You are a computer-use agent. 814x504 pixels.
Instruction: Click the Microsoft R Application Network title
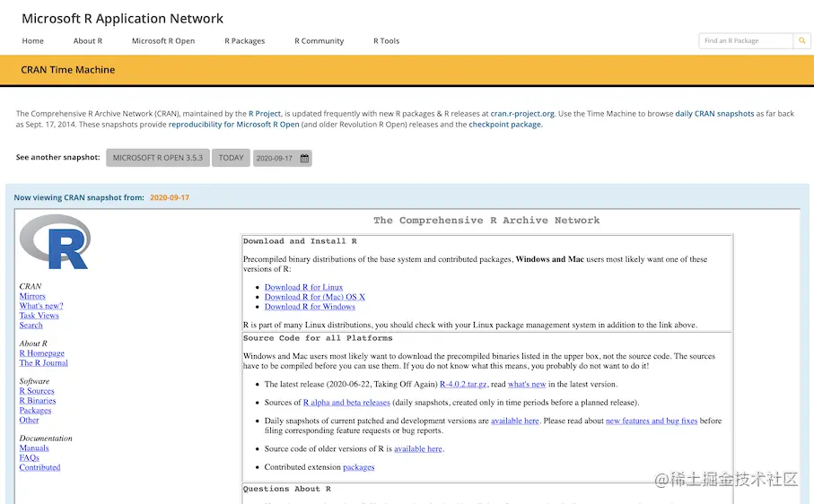(x=123, y=19)
